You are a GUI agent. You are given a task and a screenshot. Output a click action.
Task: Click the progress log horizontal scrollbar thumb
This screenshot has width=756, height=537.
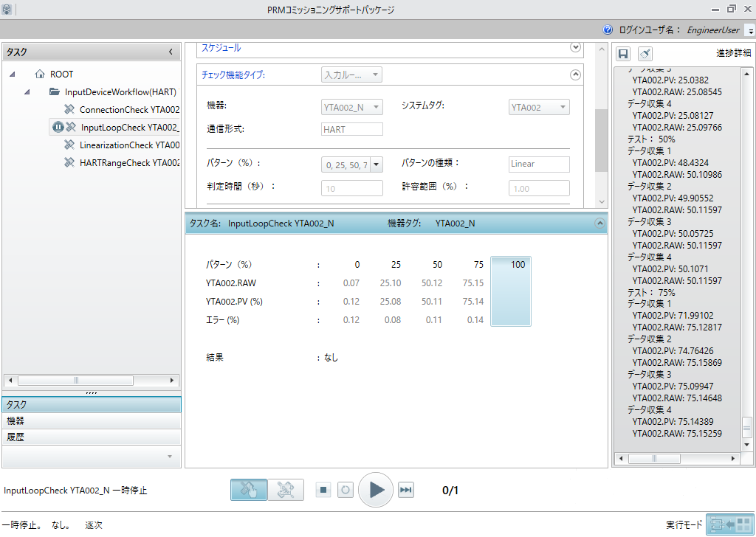pos(654,459)
